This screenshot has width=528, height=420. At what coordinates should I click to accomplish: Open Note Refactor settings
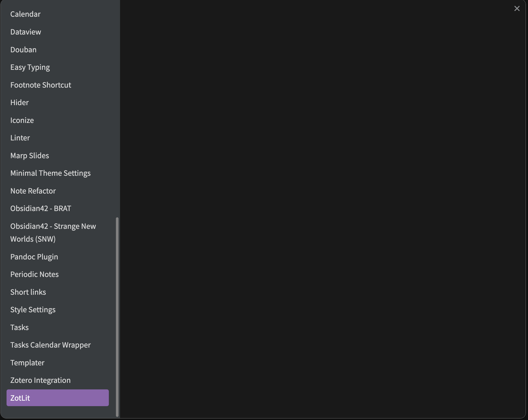33,191
